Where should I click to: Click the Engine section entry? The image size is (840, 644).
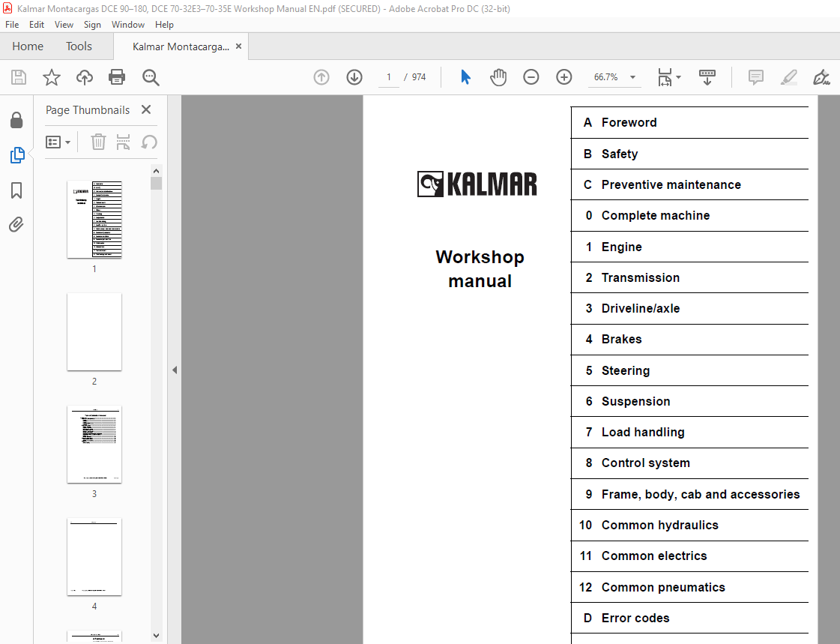pos(689,247)
